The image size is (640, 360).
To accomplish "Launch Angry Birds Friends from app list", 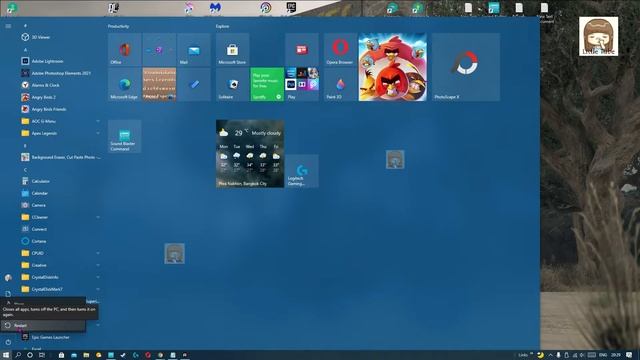I will click(59, 109).
